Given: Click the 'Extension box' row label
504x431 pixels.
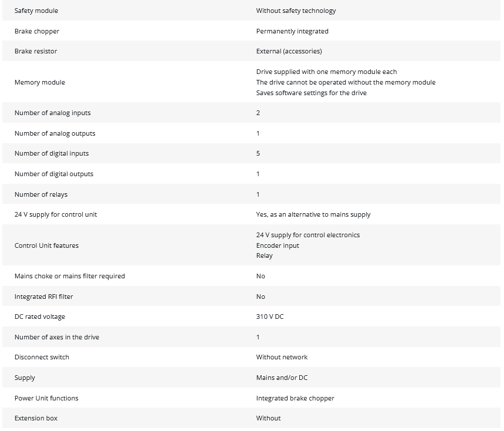Looking at the screenshot, I should click(x=36, y=418).
